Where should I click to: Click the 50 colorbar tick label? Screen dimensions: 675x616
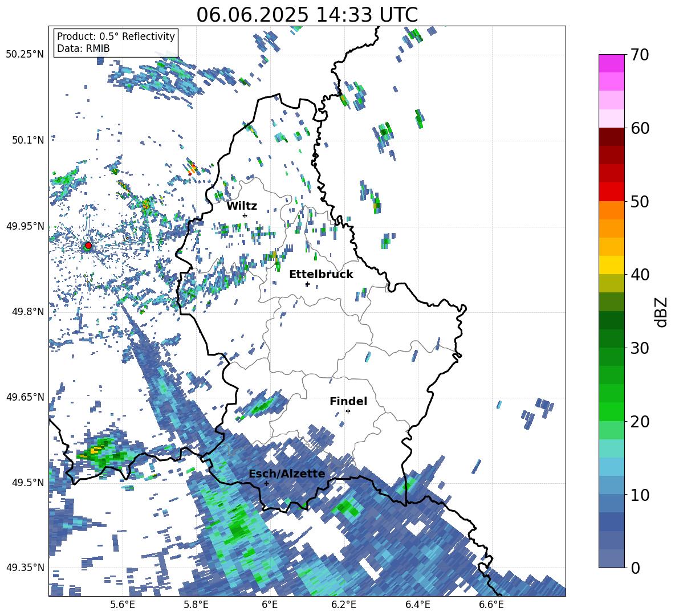640,201
